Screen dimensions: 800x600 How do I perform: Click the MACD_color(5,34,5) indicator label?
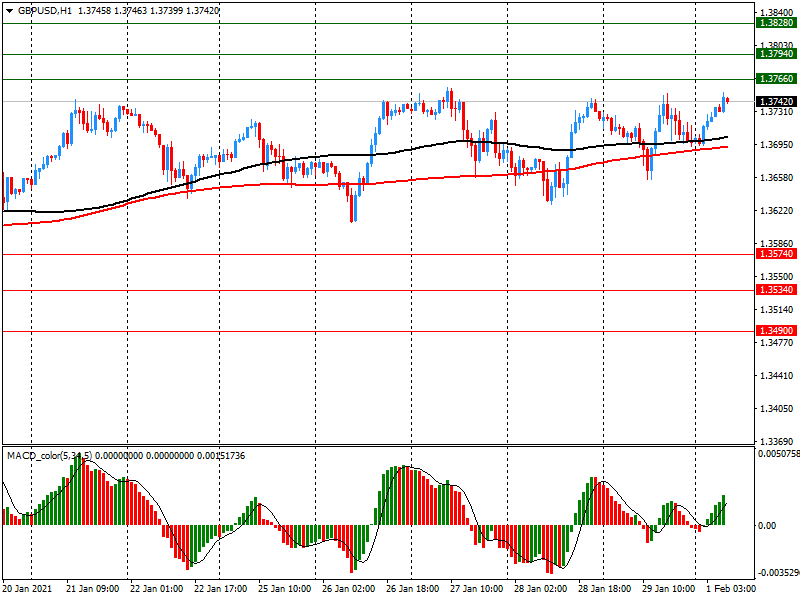coord(50,456)
